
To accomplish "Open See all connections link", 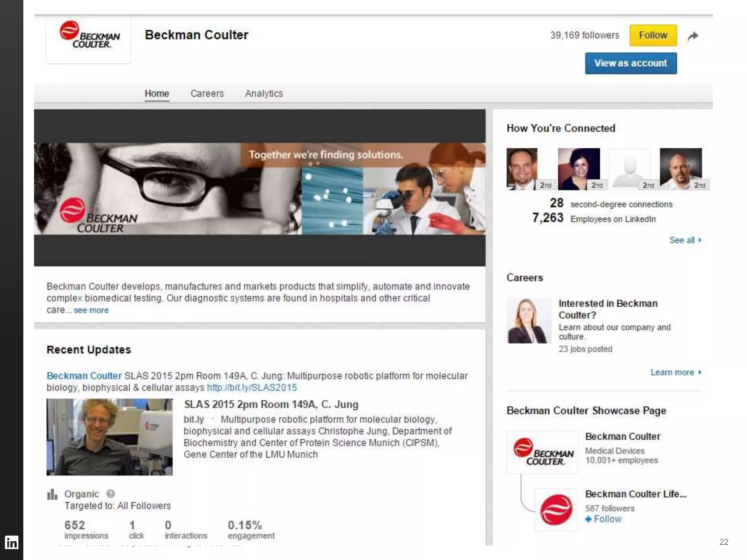I will click(685, 240).
